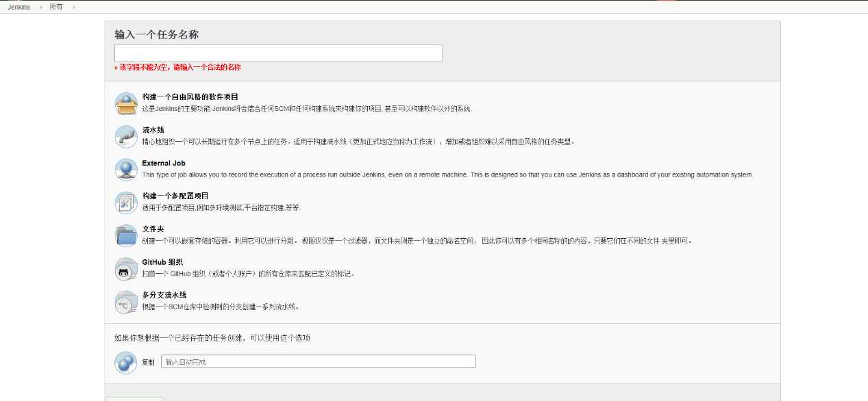Click the 复制 autocomplete input field

319,361
